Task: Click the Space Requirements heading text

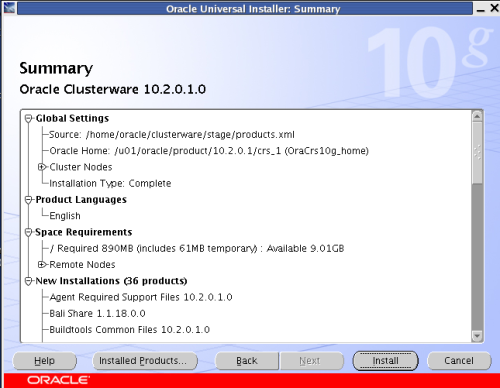Action: coord(84,232)
